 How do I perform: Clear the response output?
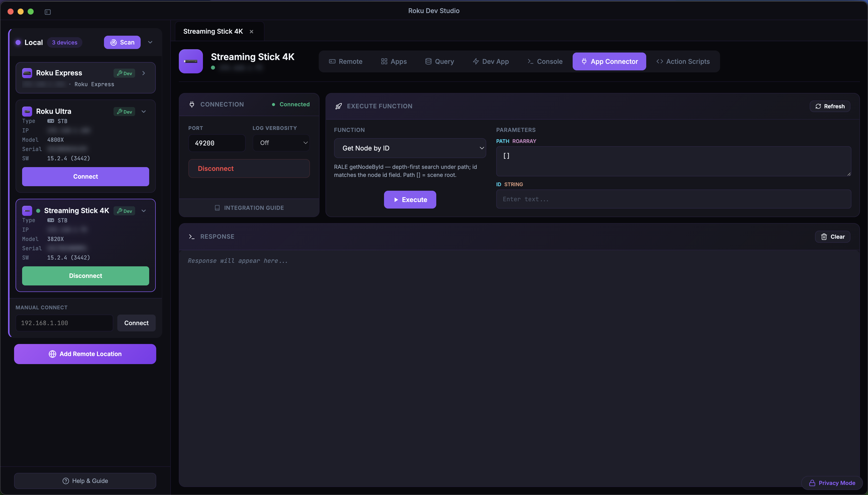tap(833, 237)
